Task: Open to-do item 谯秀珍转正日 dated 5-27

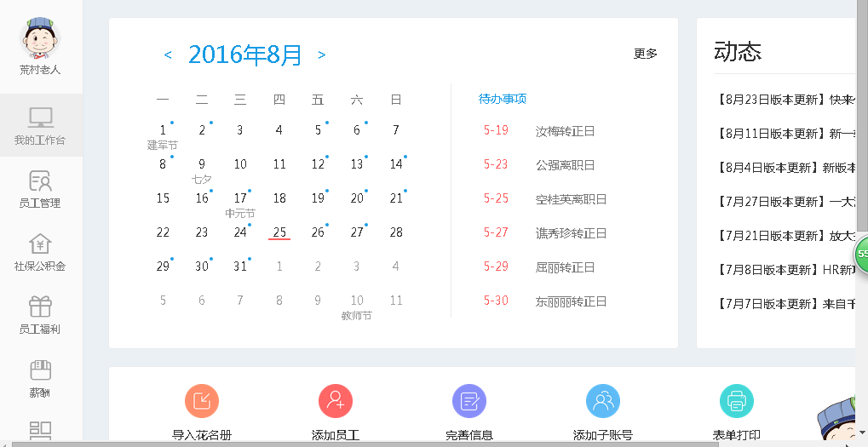Action: point(544,233)
